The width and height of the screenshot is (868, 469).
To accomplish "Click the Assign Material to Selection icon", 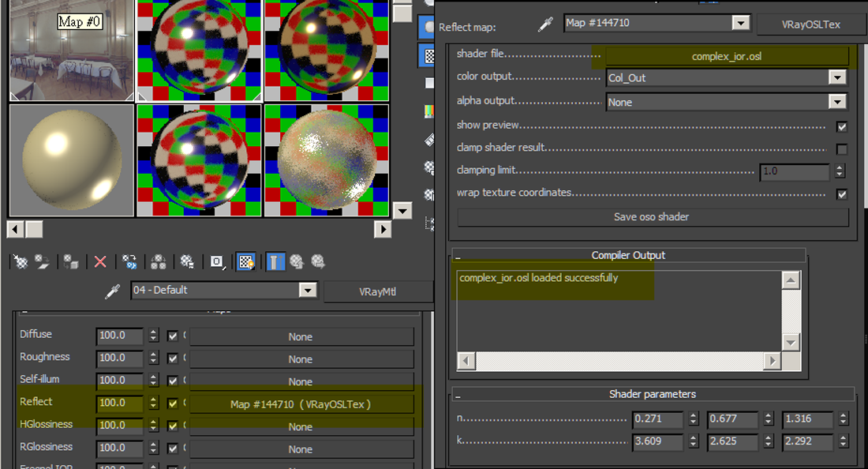I will [70, 261].
